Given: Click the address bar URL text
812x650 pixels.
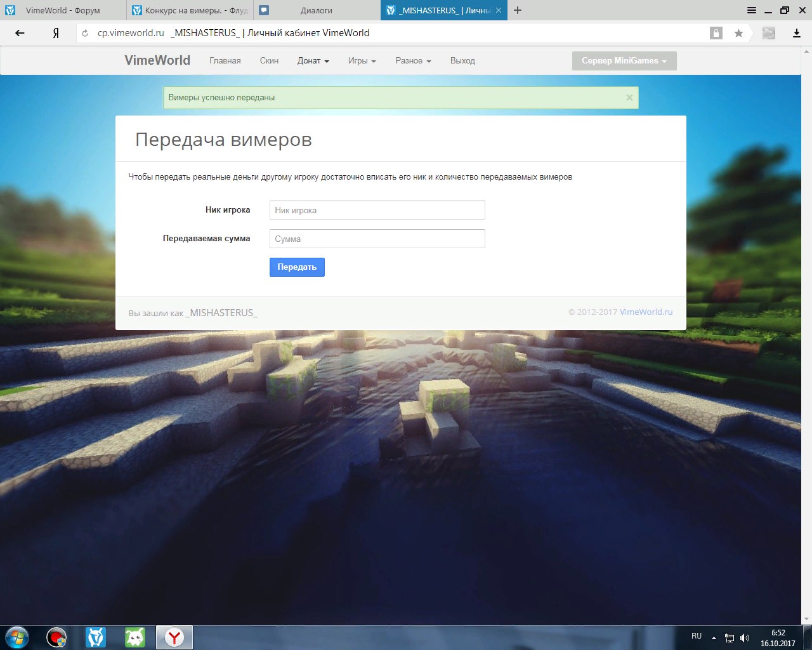Looking at the screenshot, I should point(131,33).
